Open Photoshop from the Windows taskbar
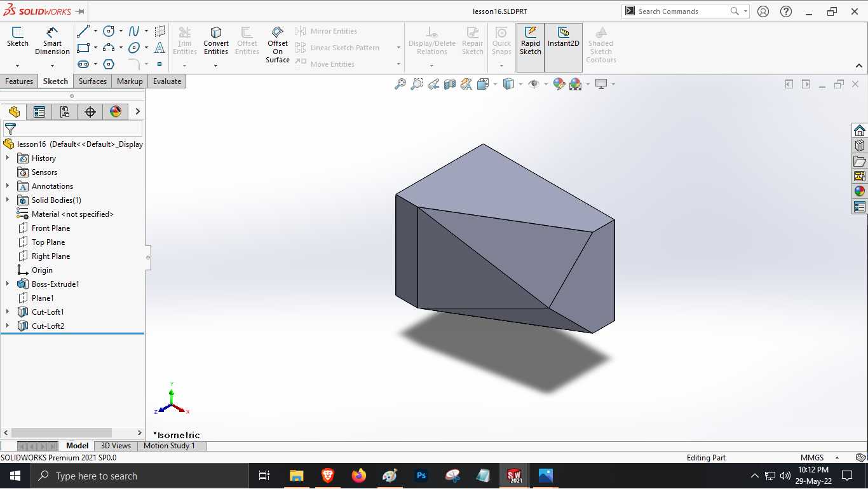 pos(421,476)
